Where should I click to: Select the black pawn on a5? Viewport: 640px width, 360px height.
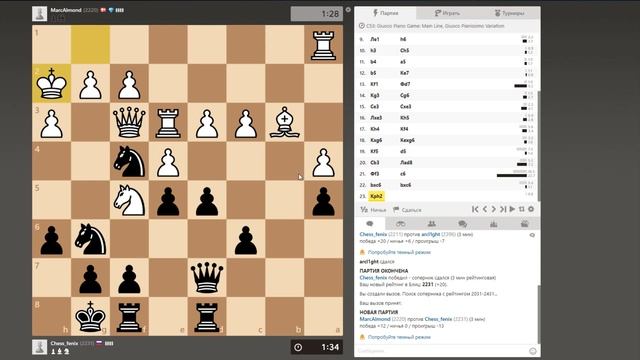323,200
